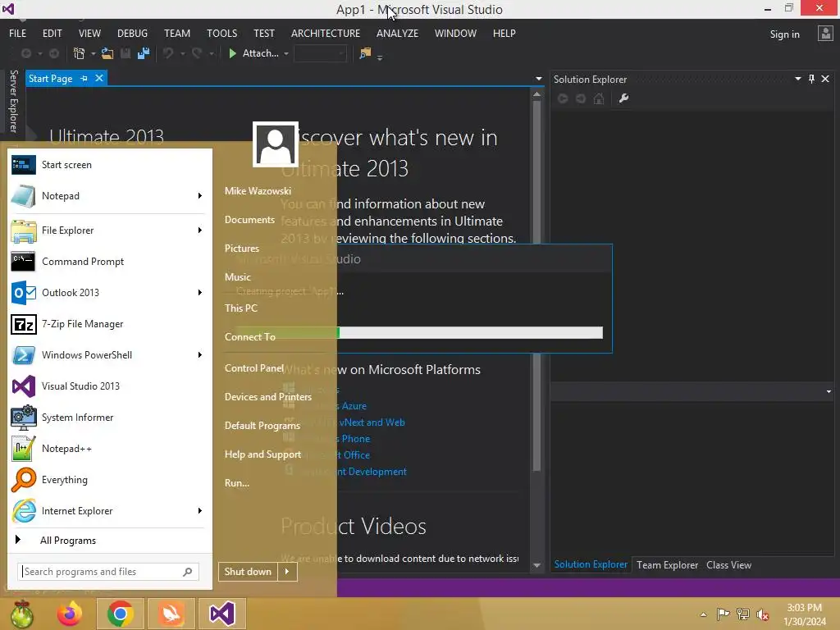
Task: Click the Action Center flag tray icon
Action: click(723, 614)
